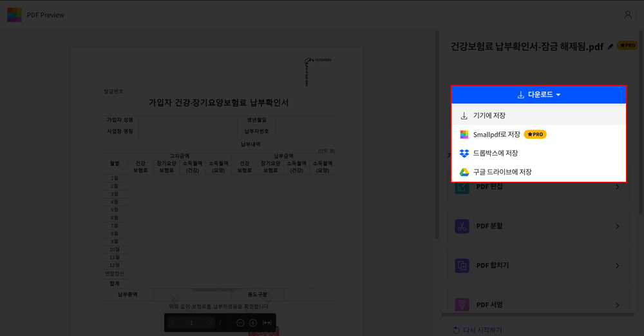Click the PDF Preview title text
This screenshot has width=644, height=336.
pos(46,15)
